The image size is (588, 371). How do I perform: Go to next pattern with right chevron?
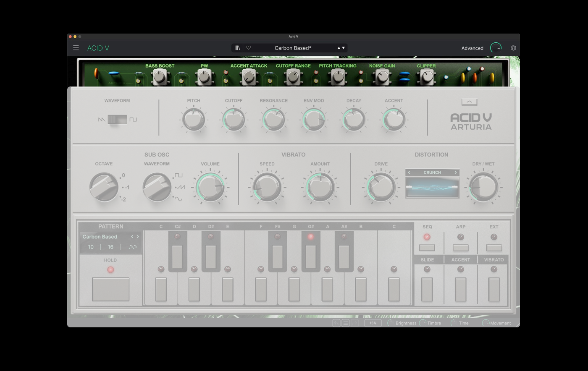pyautogui.click(x=137, y=237)
